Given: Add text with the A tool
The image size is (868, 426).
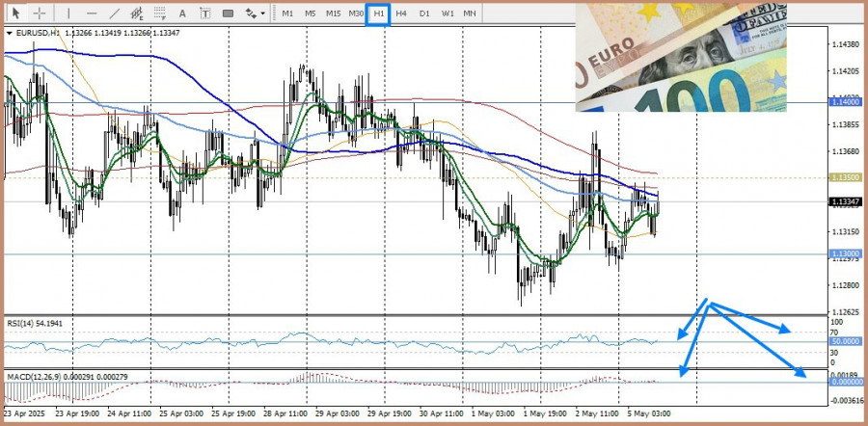Looking at the screenshot, I should tap(183, 13).
